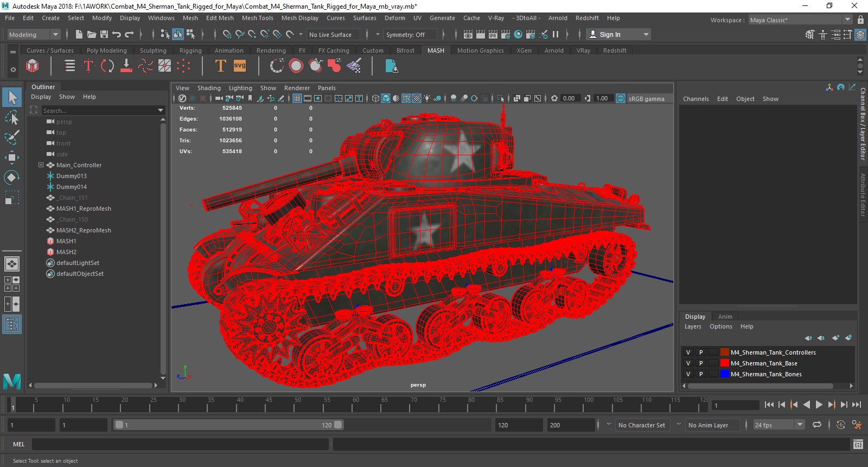The height and width of the screenshot is (467, 868).
Task: Activate the Lasso Select tool
Action: [x=12, y=117]
